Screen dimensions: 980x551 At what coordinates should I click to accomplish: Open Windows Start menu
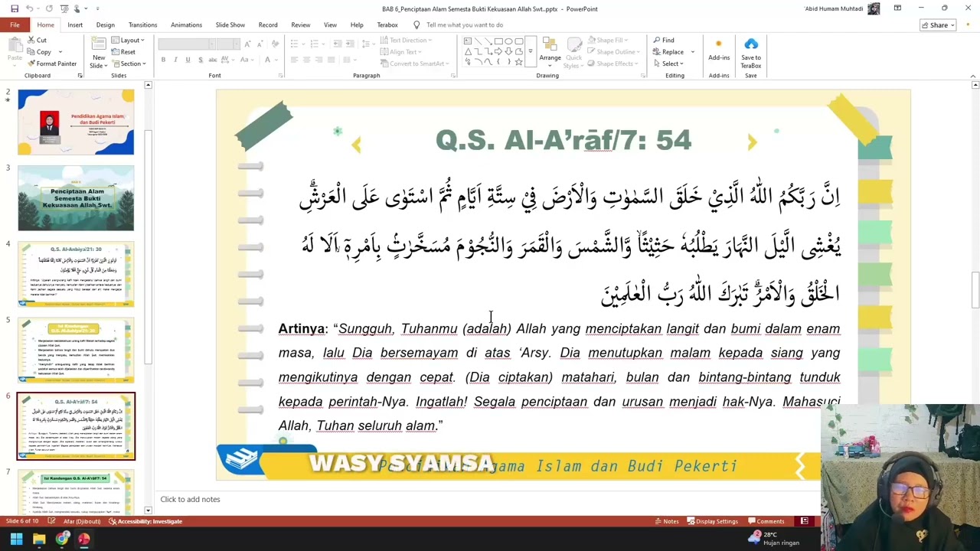[16, 539]
